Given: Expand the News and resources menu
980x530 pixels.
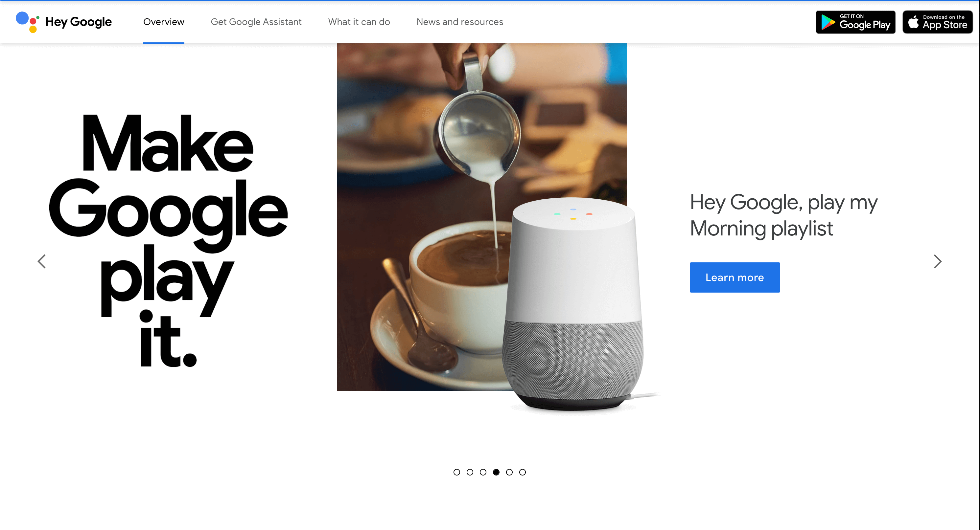Looking at the screenshot, I should coord(460,22).
